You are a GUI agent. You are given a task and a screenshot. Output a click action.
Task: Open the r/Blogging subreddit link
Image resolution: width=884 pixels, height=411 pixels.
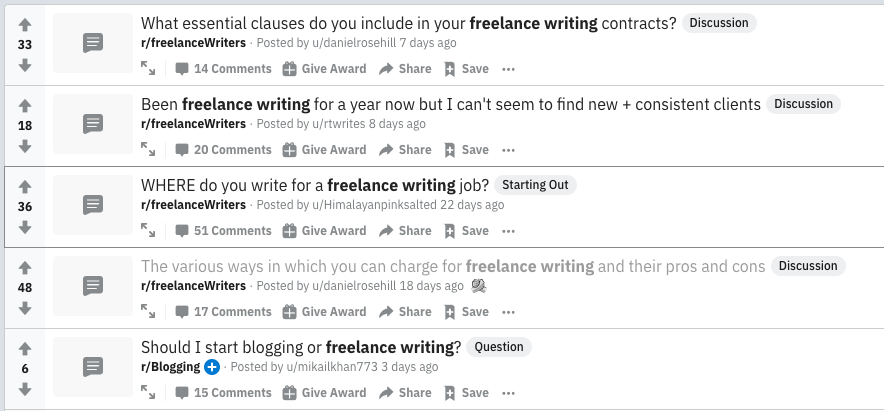point(171,367)
